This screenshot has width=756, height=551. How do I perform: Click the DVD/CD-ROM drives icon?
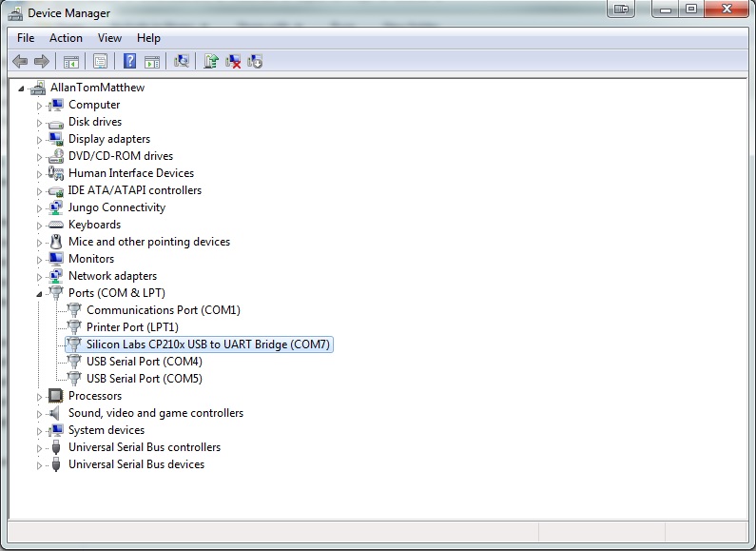(56, 156)
